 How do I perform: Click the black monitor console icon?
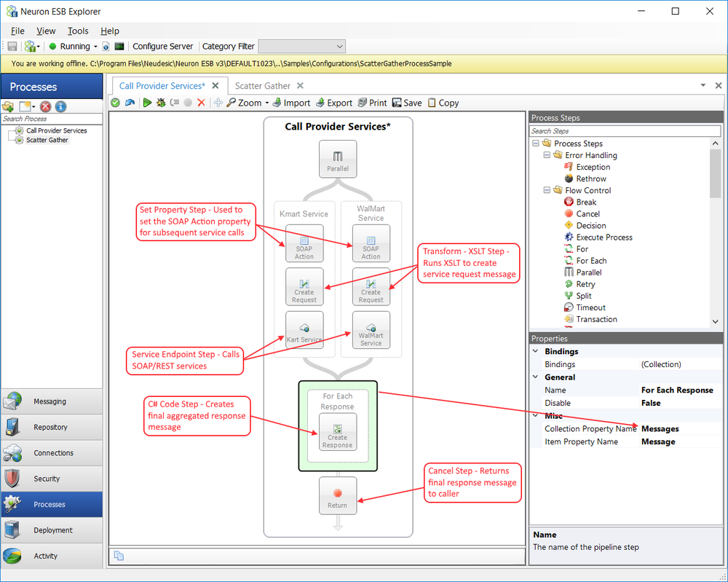119,47
